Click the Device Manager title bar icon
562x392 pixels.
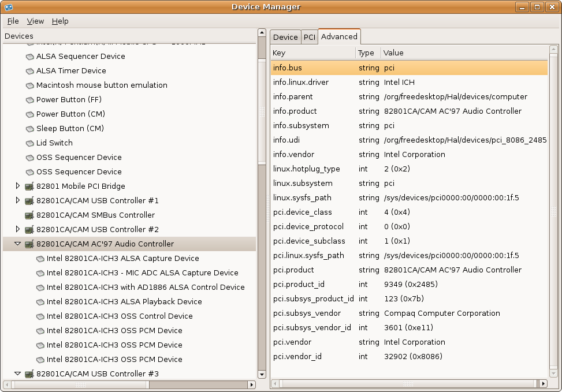[x=9, y=7]
